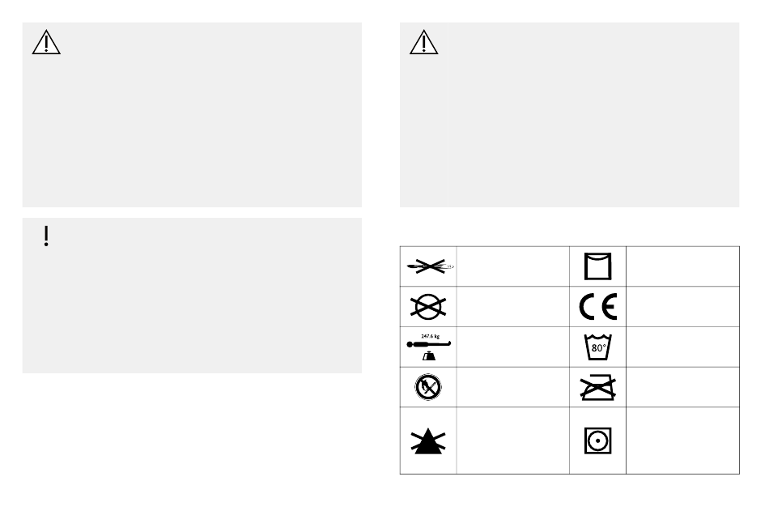Click the empty cell next to the 80° wash symbol
769x532 pixels.
click(682, 347)
